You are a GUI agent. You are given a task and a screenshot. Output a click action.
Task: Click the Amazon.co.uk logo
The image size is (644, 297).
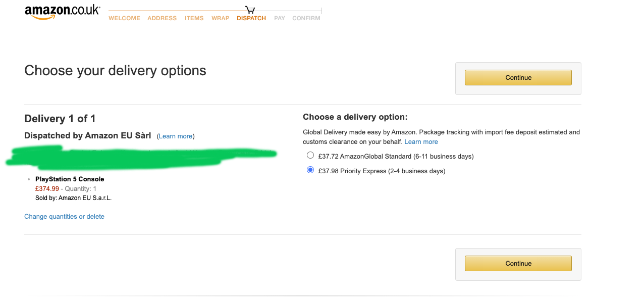click(x=63, y=12)
